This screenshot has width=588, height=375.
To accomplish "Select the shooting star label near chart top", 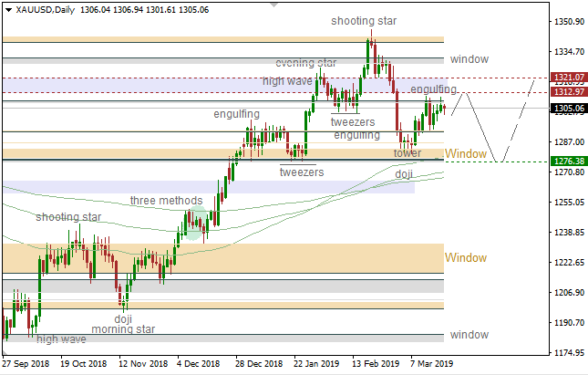I will (364, 20).
